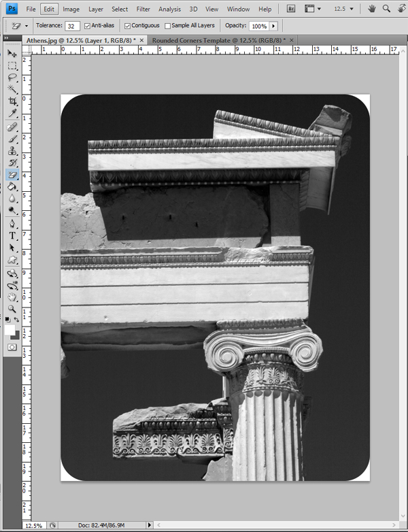Image resolution: width=408 pixels, height=532 pixels.
Task: Select the Paint Bucket tool
Action: [x=12, y=186]
